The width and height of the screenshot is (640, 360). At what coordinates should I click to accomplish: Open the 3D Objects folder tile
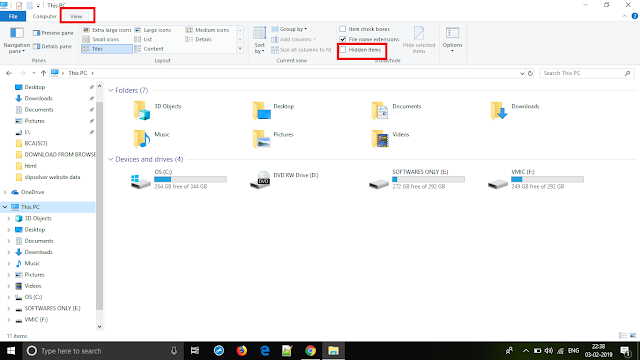click(158, 110)
